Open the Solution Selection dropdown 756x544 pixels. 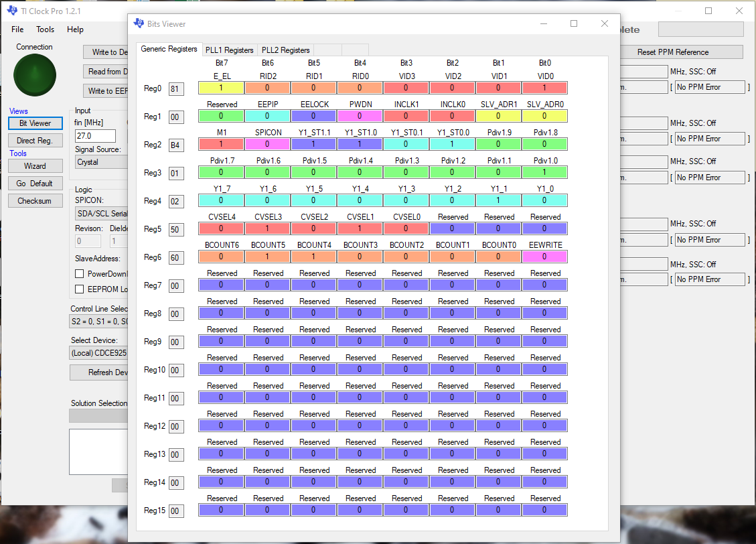click(99, 416)
